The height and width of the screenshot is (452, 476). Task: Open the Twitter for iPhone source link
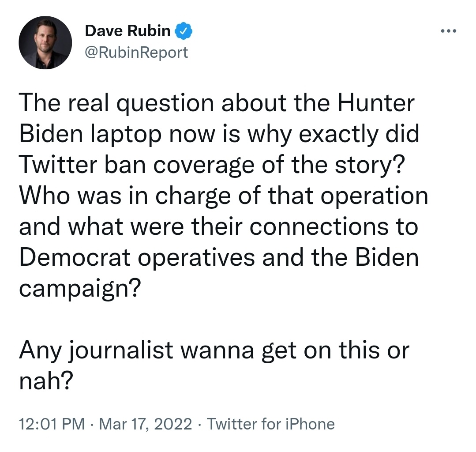tap(270, 424)
